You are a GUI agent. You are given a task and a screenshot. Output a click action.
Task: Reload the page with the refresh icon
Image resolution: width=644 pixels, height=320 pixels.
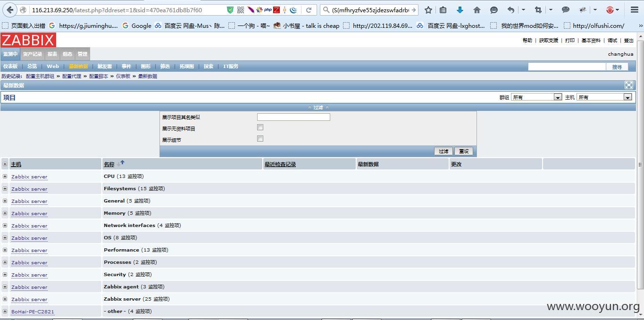pos(309,10)
